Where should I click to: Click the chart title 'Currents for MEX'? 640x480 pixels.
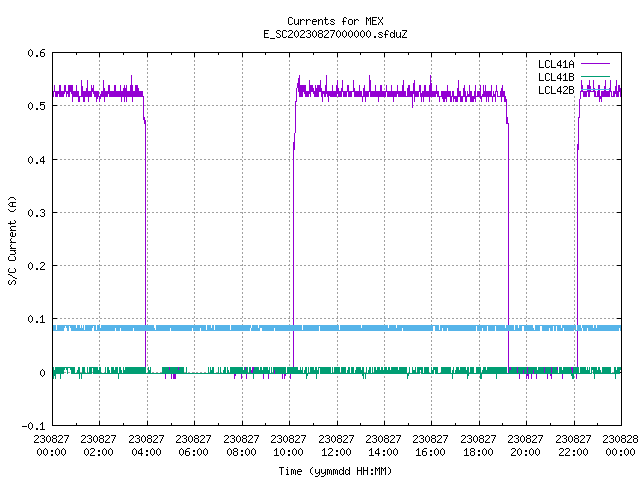335,21
